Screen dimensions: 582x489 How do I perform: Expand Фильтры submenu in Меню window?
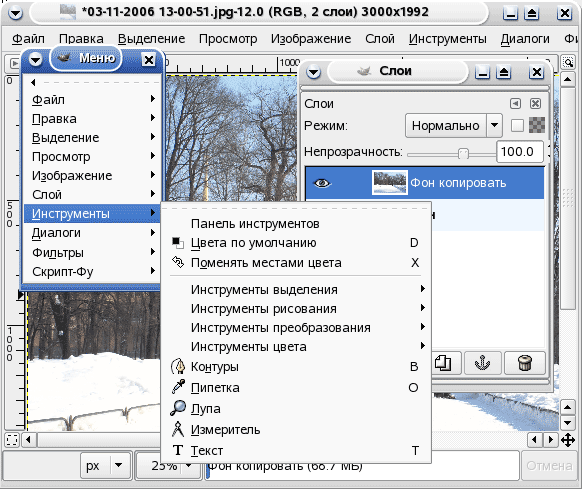(92, 252)
